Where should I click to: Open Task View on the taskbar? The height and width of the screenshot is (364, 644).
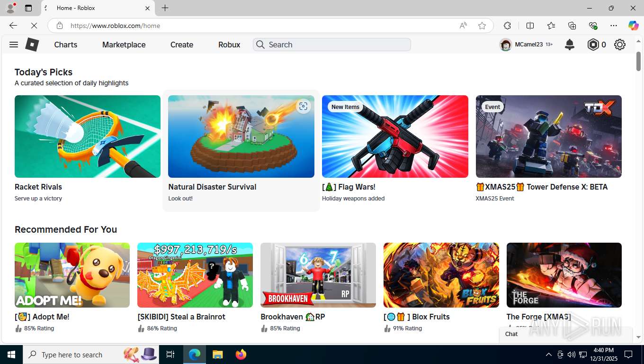(x=170, y=355)
